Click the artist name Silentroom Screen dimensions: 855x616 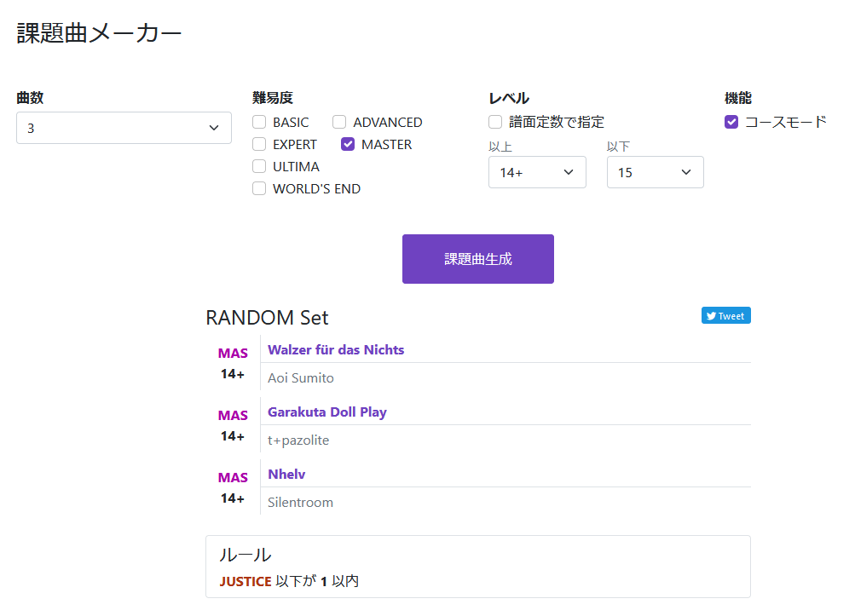click(299, 502)
